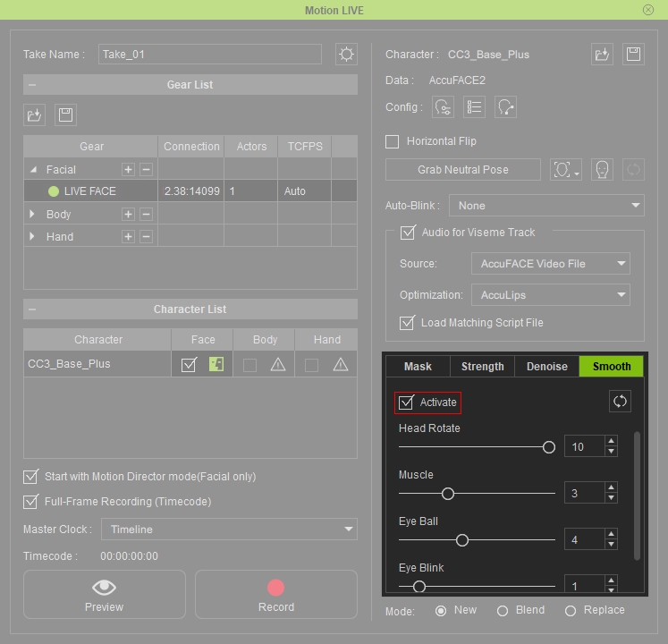Click the head neutral pose icon
This screenshot has width=668, height=644.
click(602, 170)
